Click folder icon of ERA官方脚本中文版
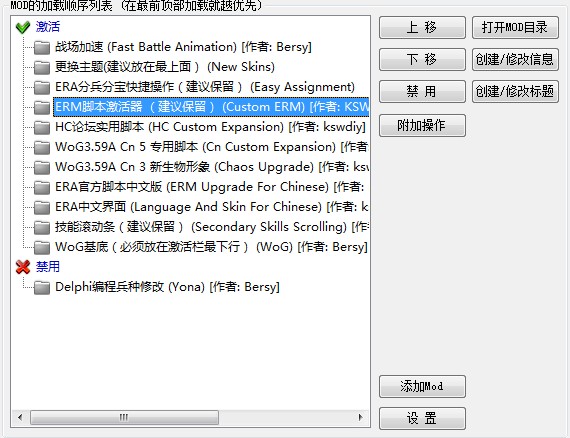This screenshot has width=570, height=438. pyautogui.click(x=42, y=187)
